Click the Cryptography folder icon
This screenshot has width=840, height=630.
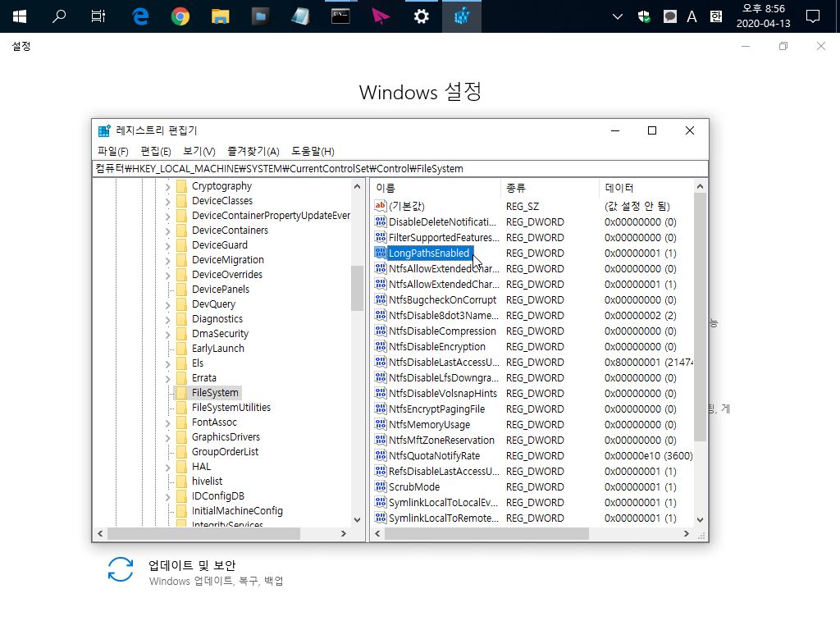point(181,186)
